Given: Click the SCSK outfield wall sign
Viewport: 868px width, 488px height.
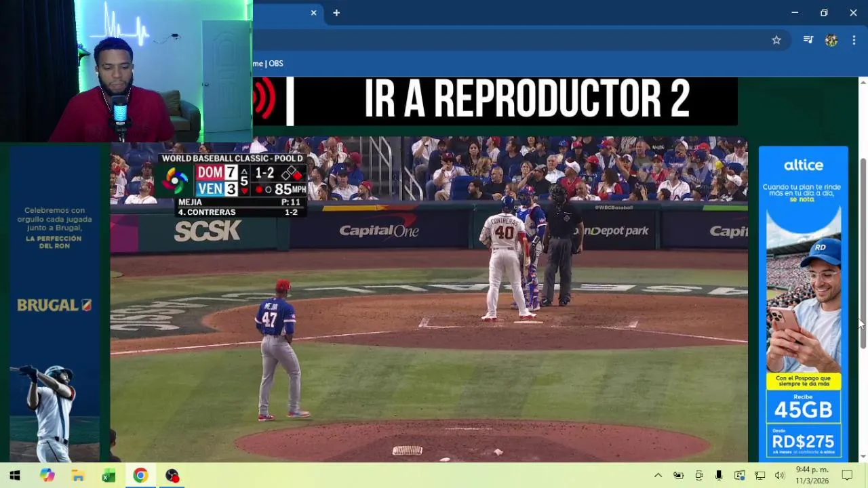Looking at the screenshot, I should (x=208, y=231).
